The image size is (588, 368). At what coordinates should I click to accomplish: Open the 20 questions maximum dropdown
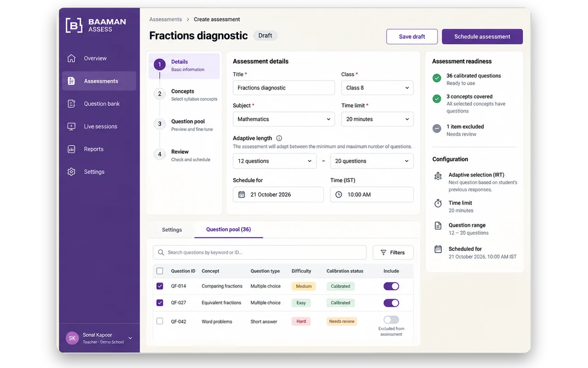tap(372, 161)
